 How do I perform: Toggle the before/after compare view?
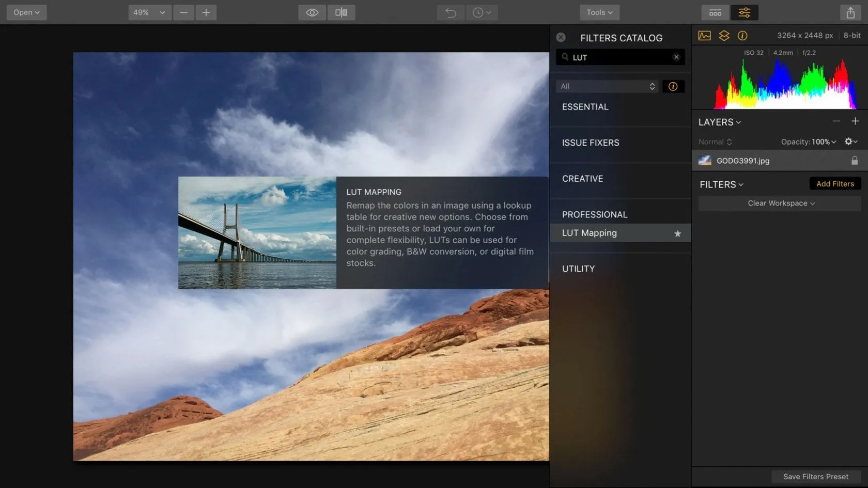pos(341,12)
